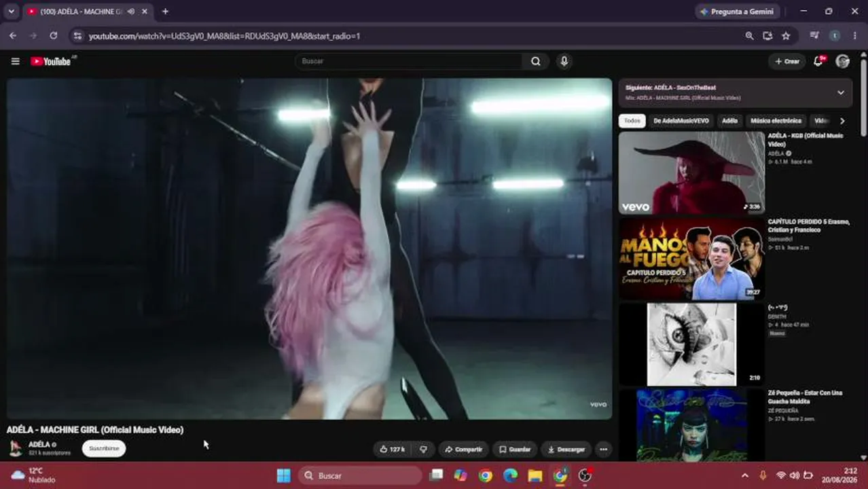Open Zé Pequeña - Estar Con Una title
The width and height of the screenshot is (868, 489).
[x=805, y=397]
